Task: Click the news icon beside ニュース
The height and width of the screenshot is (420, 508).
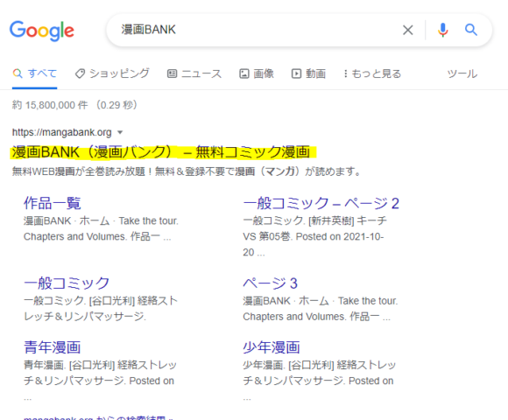Action: coord(172,73)
